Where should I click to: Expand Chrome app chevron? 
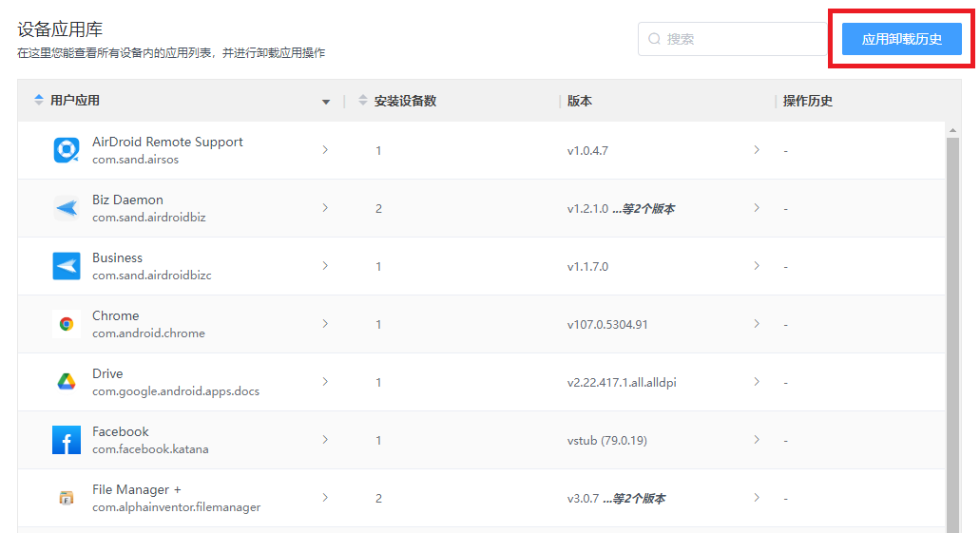tap(325, 324)
